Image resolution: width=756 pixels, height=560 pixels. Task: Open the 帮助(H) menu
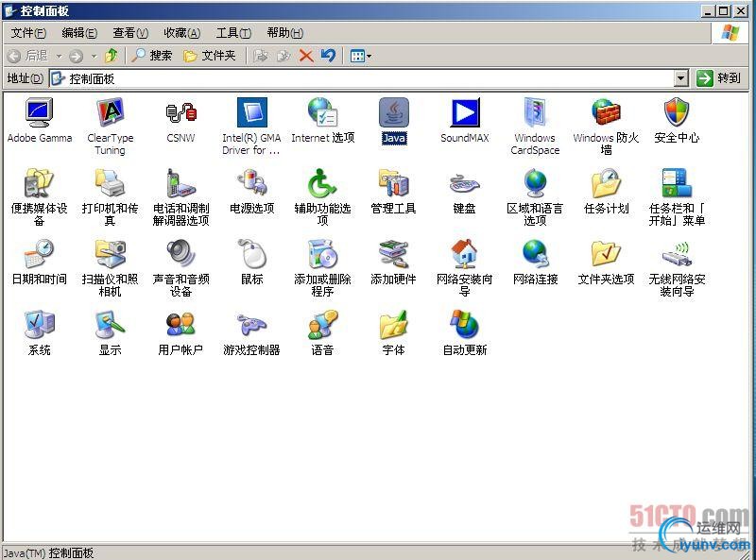[284, 33]
